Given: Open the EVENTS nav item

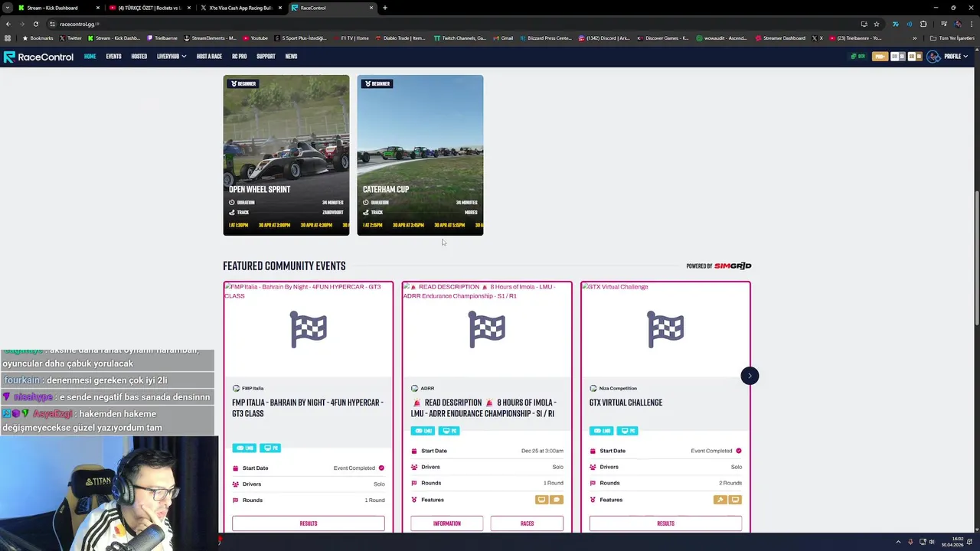Looking at the screenshot, I should (x=113, y=57).
